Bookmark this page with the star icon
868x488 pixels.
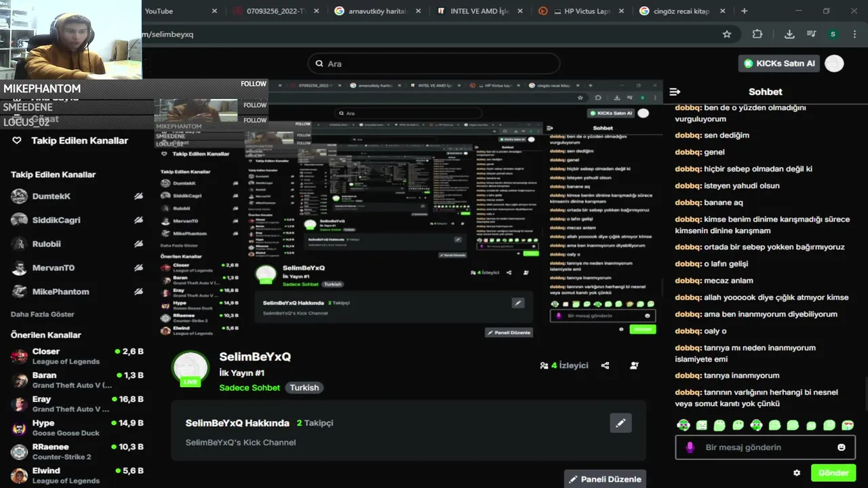tap(727, 34)
